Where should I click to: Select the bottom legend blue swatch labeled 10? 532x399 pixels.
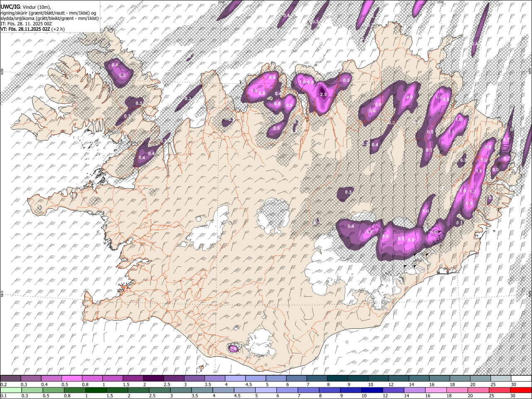[x=372, y=390]
